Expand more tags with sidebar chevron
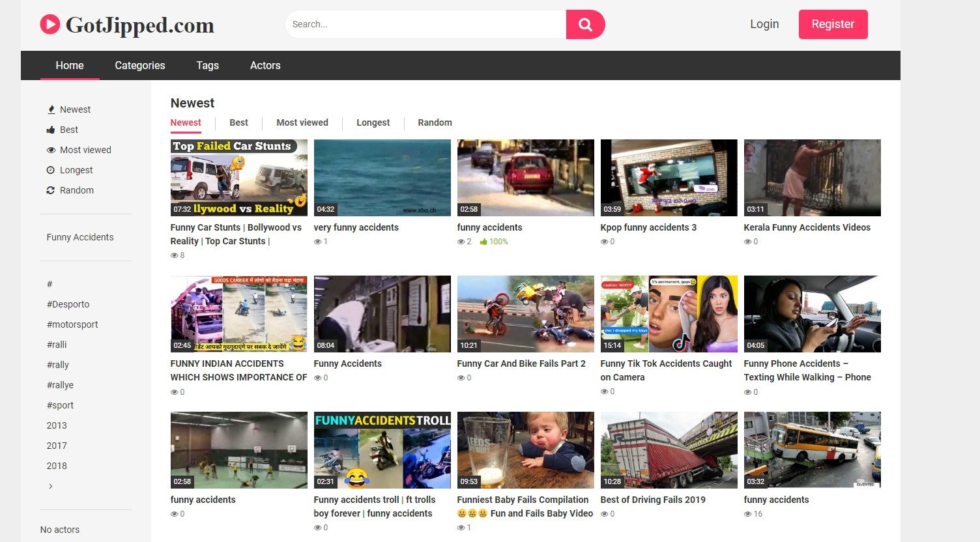The height and width of the screenshot is (542, 980). 51,486
